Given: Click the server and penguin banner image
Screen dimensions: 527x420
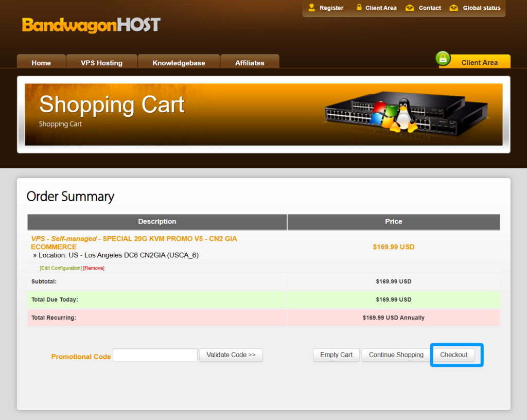Looking at the screenshot, I should tap(406, 114).
